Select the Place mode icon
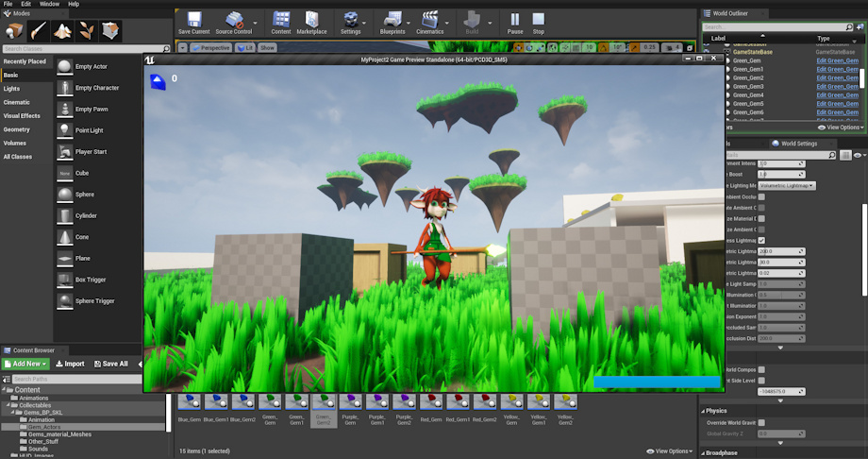The image size is (868, 459). [x=14, y=31]
